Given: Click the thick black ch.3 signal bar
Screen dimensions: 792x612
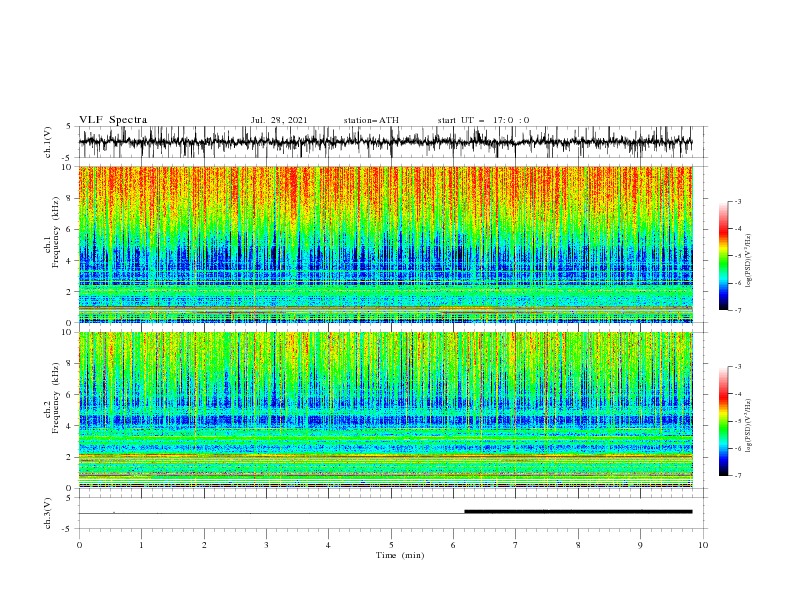Looking at the screenshot, I should 578,512.
